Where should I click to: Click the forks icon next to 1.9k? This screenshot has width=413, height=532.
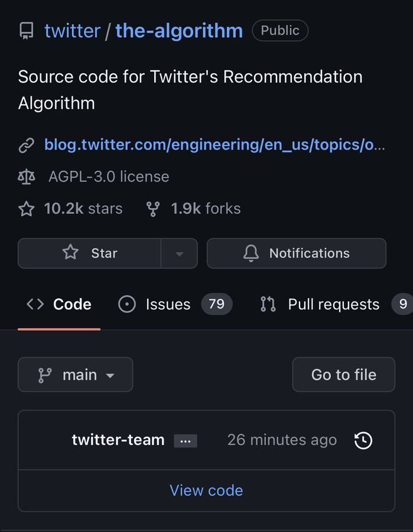153,209
